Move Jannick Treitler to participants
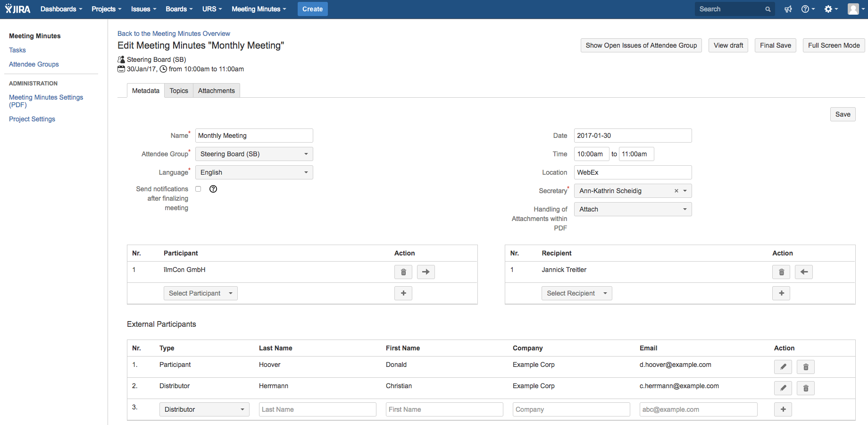 point(804,272)
